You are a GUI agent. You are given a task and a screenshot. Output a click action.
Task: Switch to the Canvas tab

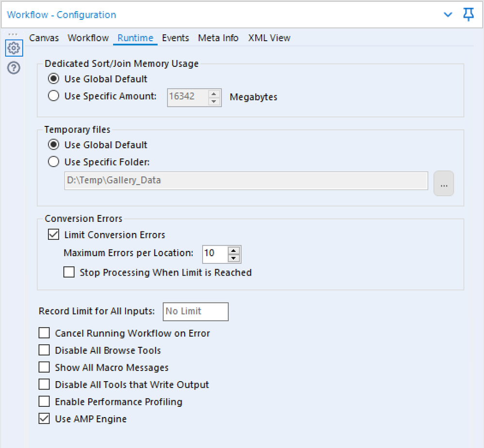point(44,38)
